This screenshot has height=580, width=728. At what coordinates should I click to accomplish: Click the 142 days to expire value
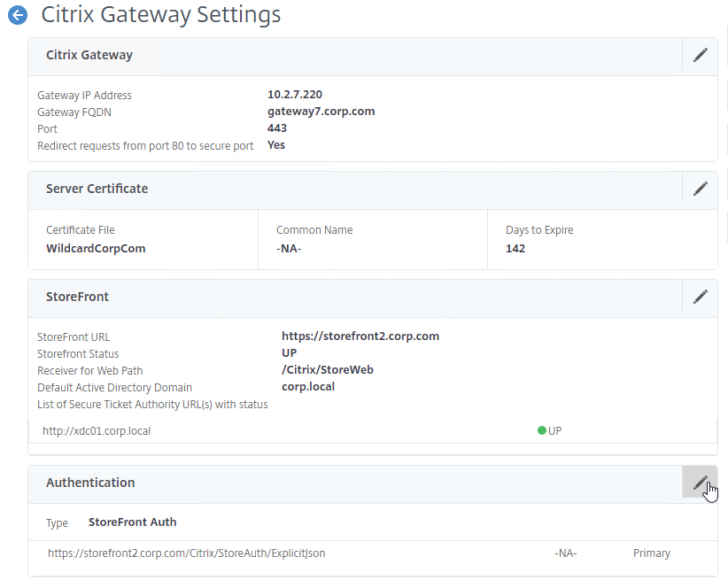point(515,249)
